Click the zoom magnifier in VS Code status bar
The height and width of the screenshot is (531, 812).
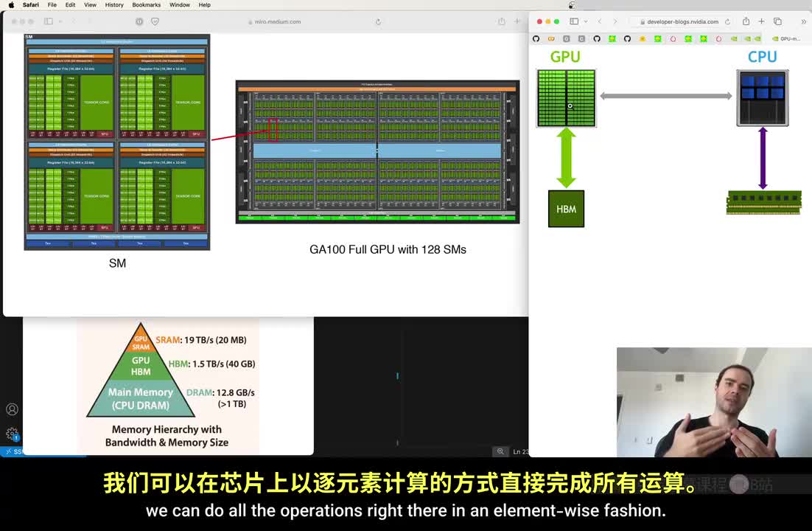pos(500,451)
